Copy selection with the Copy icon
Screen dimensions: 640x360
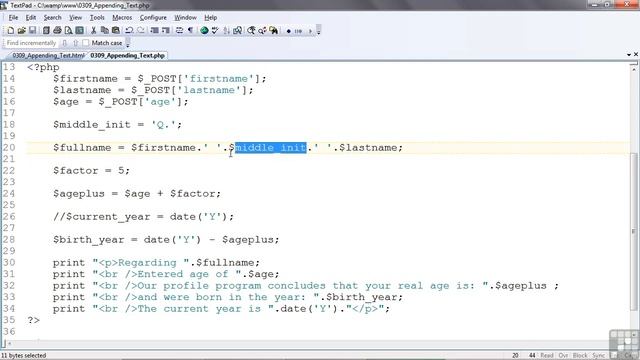[x=104, y=31]
